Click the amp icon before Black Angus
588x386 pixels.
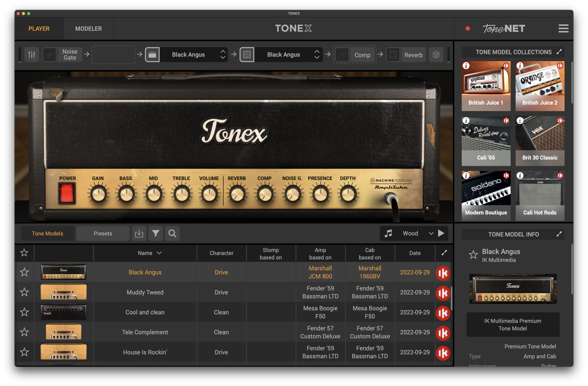pyautogui.click(x=152, y=54)
